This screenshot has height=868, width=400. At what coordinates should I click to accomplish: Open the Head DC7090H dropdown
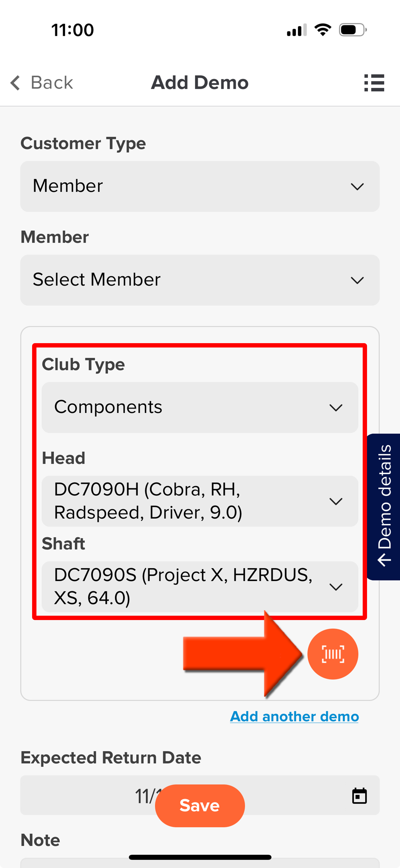200,501
